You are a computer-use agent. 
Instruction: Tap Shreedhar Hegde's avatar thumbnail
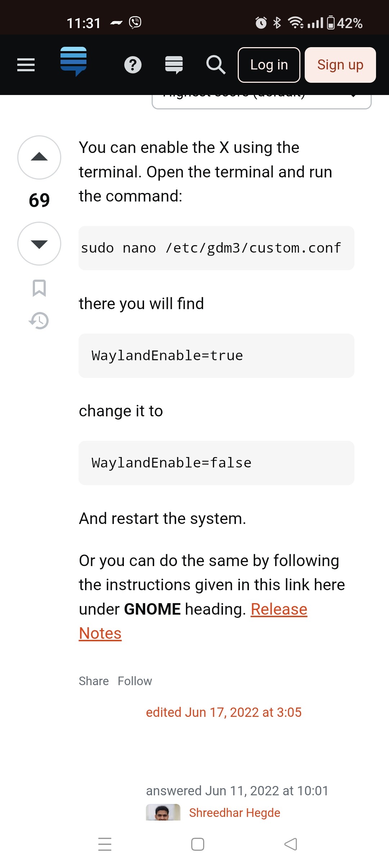pyautogui.click(x=163, y=812)
